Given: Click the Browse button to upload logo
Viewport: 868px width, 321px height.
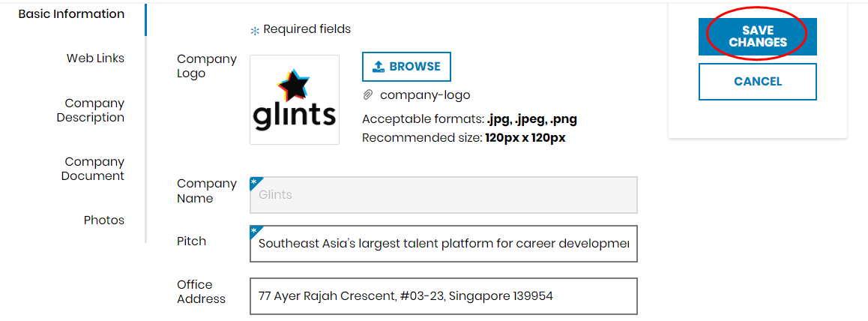Looking at the screenshot, I should pyautogui.click(x=406, y=67).
